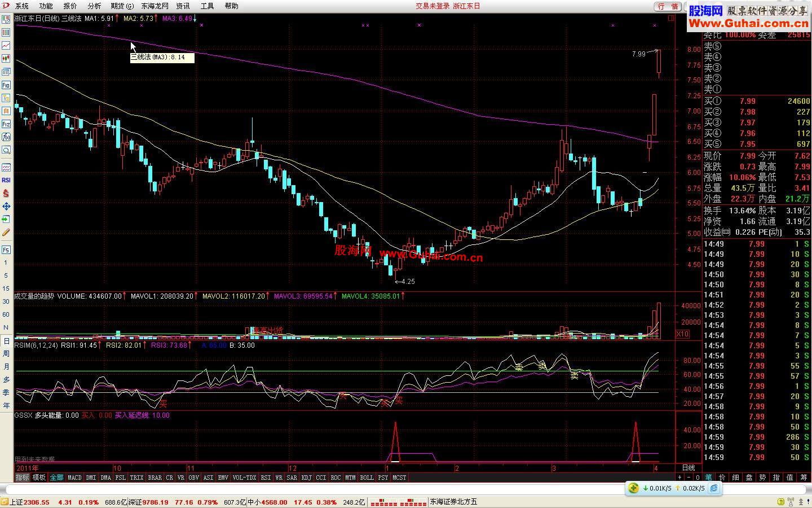This screenshot has height=508, width=812.
Task: Open the 报价 menu
Action: (70, 6)
